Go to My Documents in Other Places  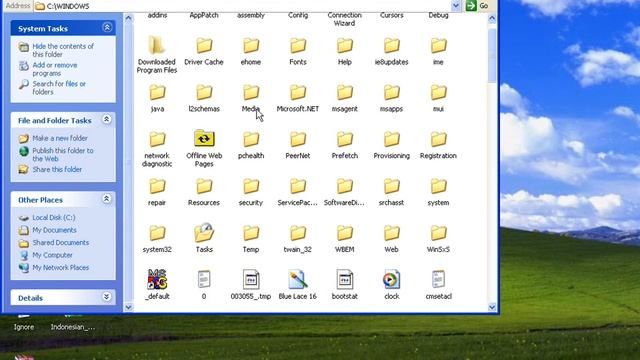tap(54, 230)
